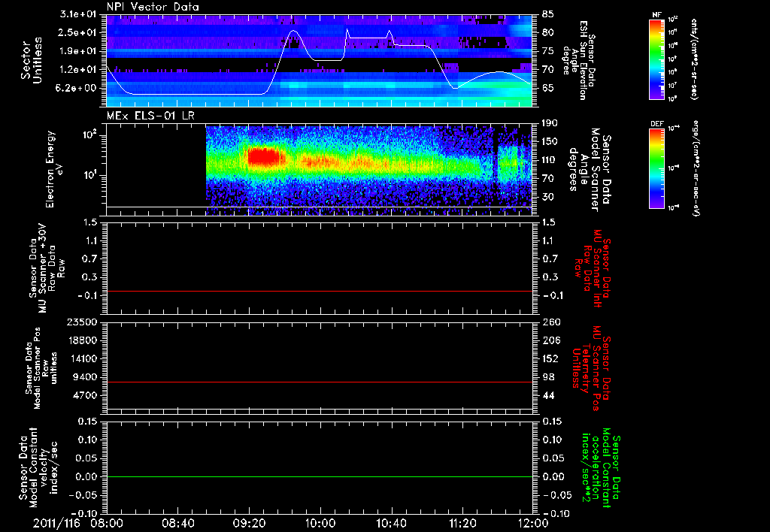Click the cnts/(cm**2-sr-sec) unit label
Viewport: 770px width, 532px height.
pyautogui.click(x=694, y=59)
